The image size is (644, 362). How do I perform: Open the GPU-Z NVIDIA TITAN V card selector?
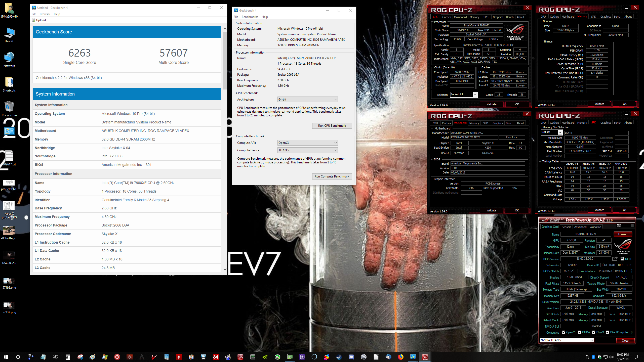(567, 340)
